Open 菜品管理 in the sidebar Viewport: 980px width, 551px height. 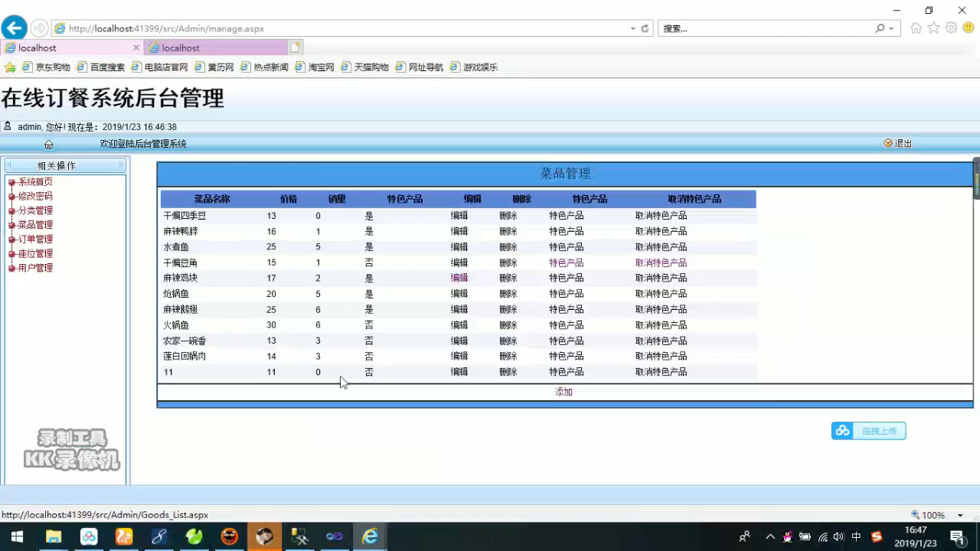click(x=35, y=225)
